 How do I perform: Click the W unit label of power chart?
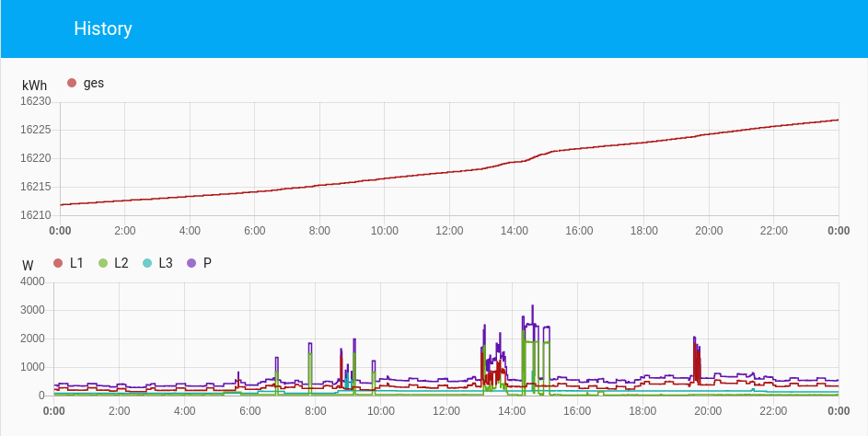tap(28, 266)
